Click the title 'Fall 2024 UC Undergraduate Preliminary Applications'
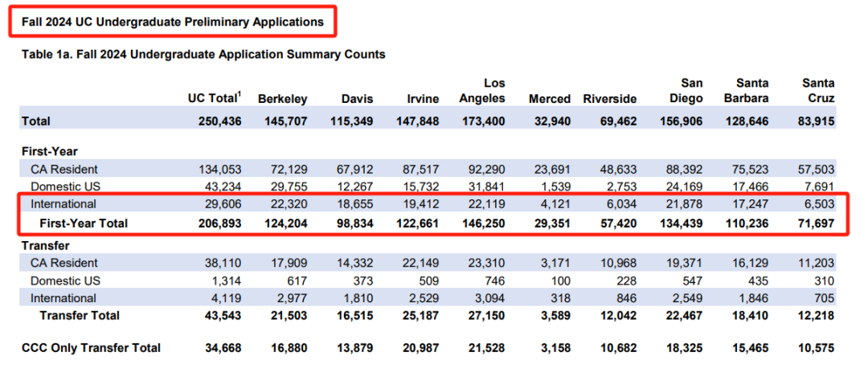The image size is (868, 385). (172, 23)
